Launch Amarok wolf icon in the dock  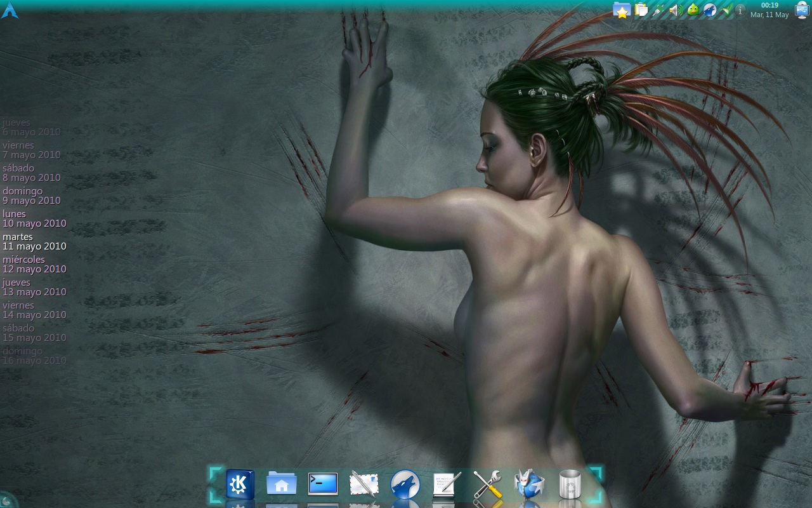[405, 485]
